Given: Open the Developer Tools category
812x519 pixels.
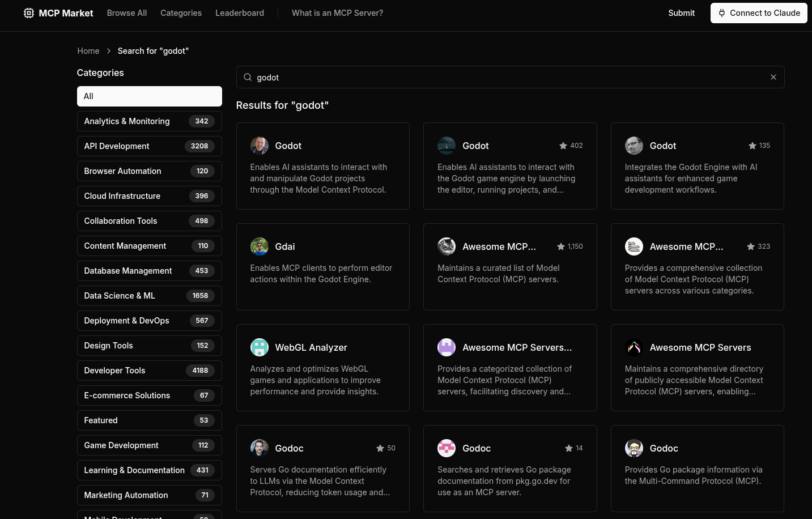Looking at the screenshot, I should pyautogui.click(x=150, y=371).
